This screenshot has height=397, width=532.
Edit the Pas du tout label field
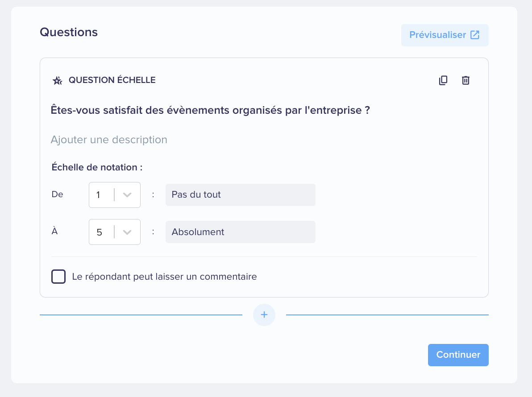click(x=241, y=195)
